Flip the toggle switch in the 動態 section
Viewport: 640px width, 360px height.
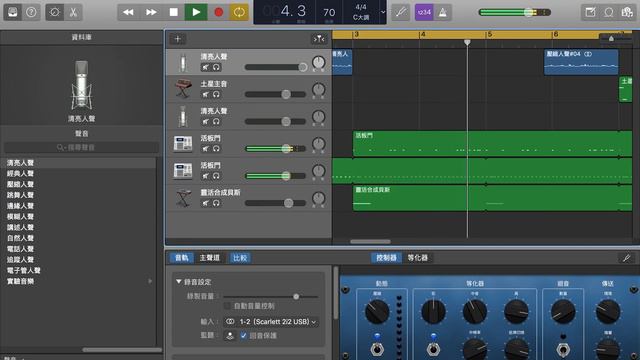click(377, 349)
